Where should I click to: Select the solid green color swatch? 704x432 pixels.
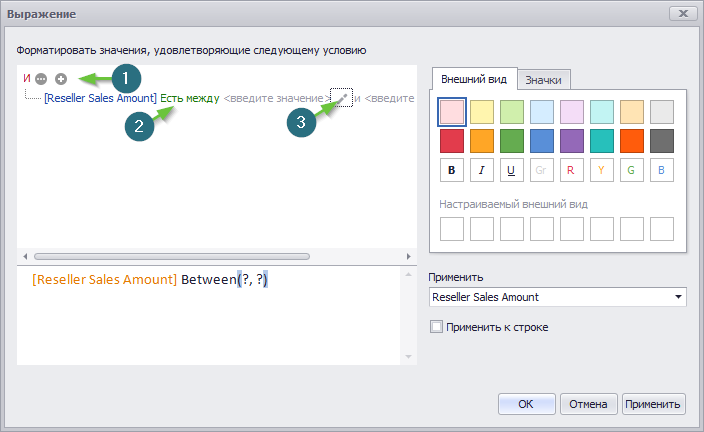coord(512,141)
